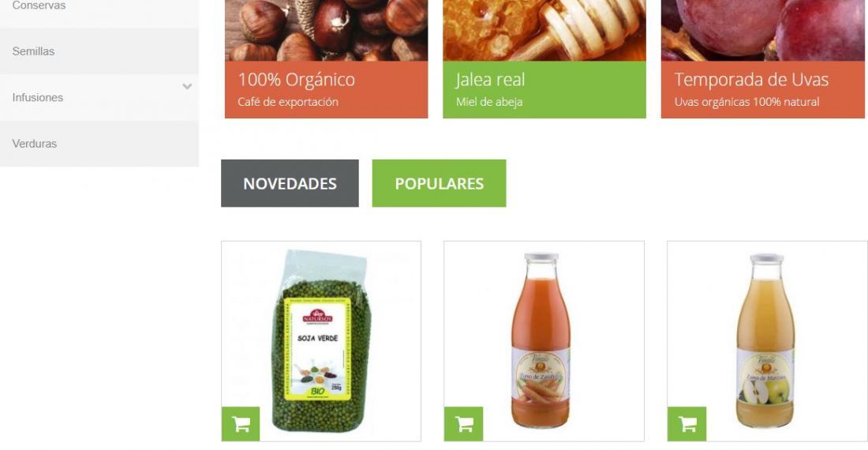This screenshot has height=450, width=868.
Task: Open the 100% Orgánico banner
Action: coord(326,90)
